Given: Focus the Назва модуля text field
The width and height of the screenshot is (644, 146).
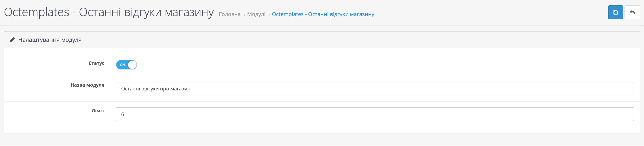Looking at the screenshot, I should 374,89.
